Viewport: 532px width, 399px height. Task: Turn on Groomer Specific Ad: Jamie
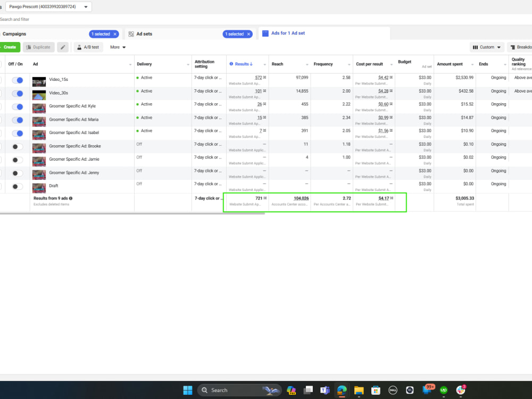(18, 160)
